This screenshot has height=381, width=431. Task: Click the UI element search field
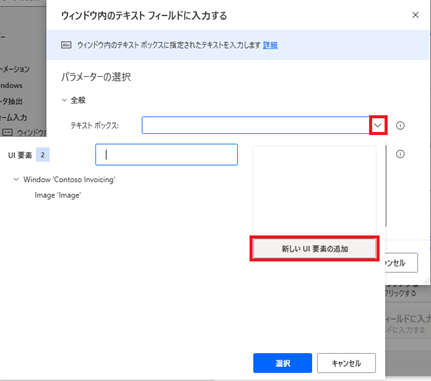coord(166,155)
